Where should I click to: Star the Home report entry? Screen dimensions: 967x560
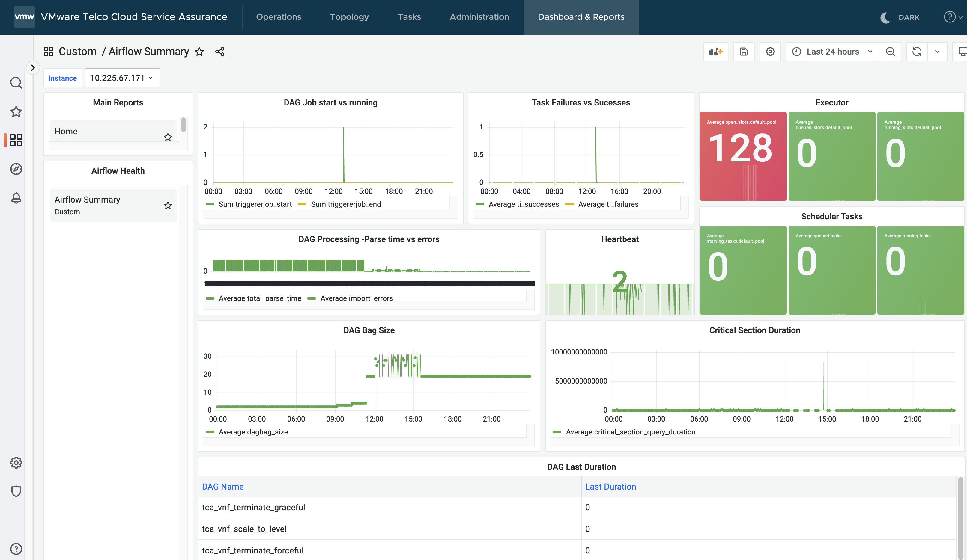tap(168, 137)
